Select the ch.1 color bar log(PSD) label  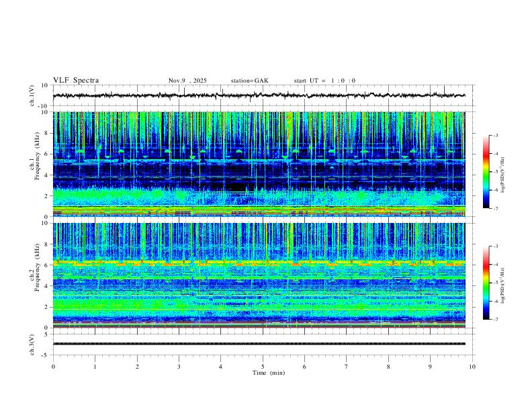pyautogui.click(x=503, y=175)
